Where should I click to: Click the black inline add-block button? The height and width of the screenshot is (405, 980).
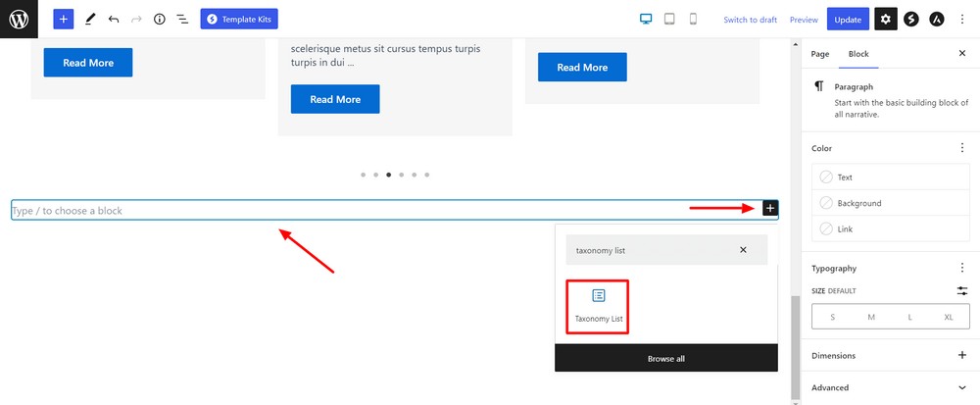coord(770,208)
